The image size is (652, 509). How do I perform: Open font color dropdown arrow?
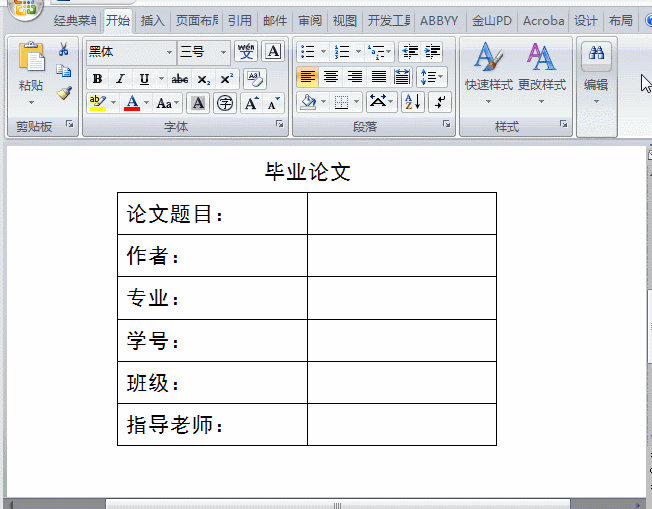tap(146, 103)
